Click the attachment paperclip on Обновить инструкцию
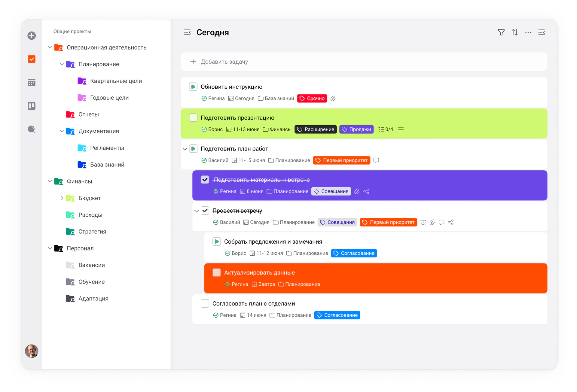577x392 pixels. click(x=333, y=99)
